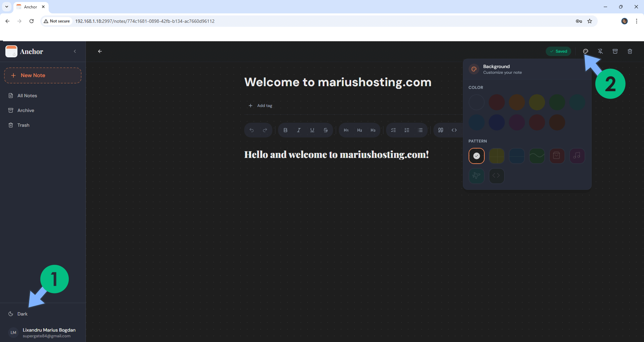This screenshot has height=342, width=644.
Task: Apply the H2 heading style
Action: click(360, 130)
